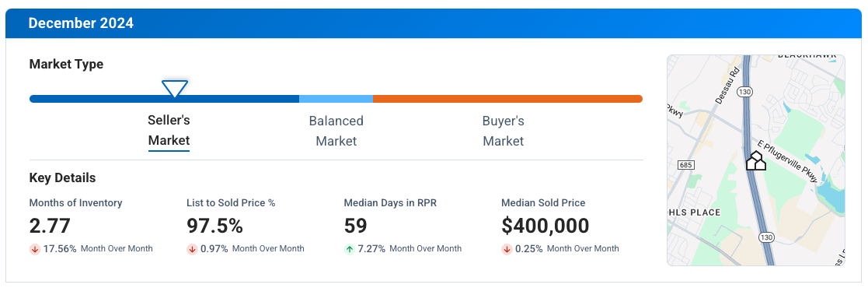Click the Dessau Rd map label
This screenshot has height=288, width=868.
727,85
